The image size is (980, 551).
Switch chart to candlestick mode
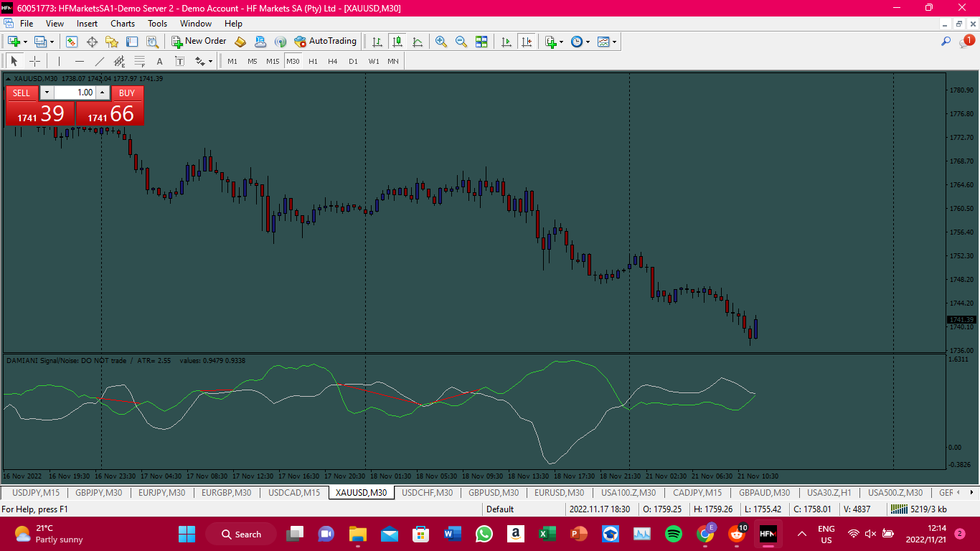point(397,42)
